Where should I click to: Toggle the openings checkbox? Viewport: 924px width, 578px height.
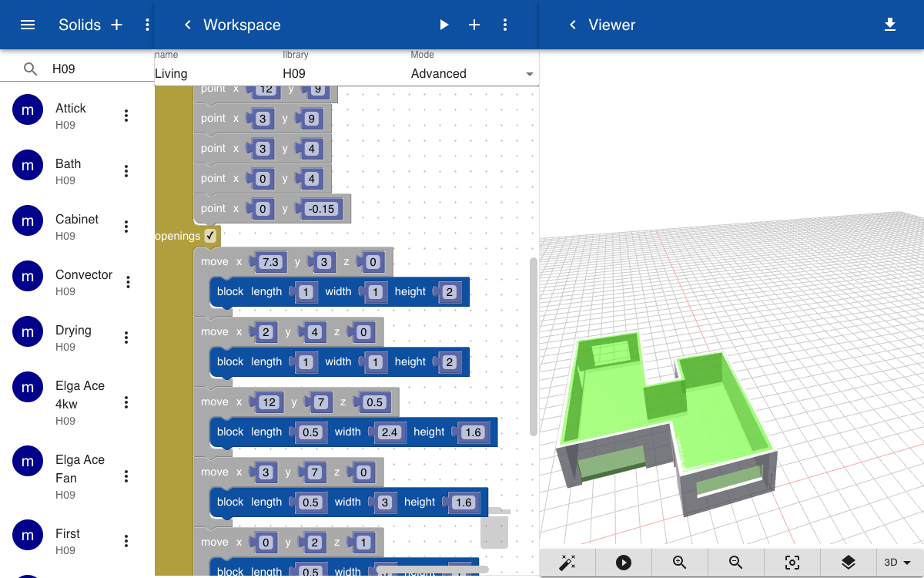pos(210,236)
